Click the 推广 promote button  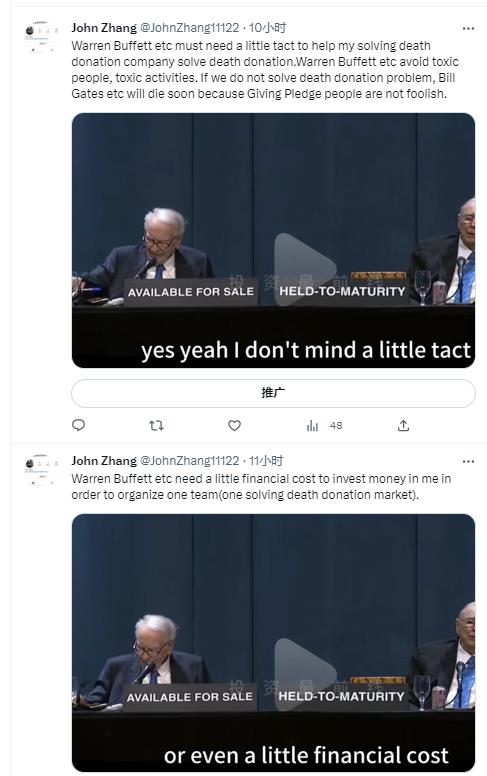click(273, 393)
